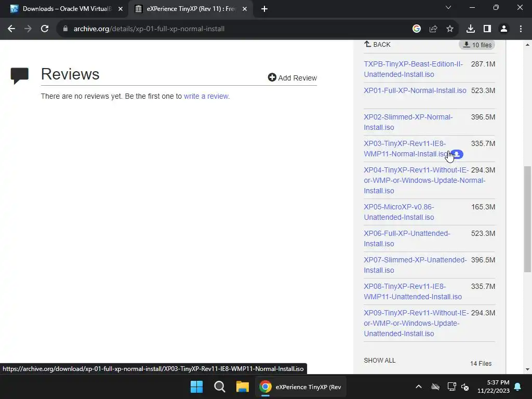Image resolution: width=532 pixels, height=399 pixels.
Task: Click the scrollbar up arrow
Action: 527,45
